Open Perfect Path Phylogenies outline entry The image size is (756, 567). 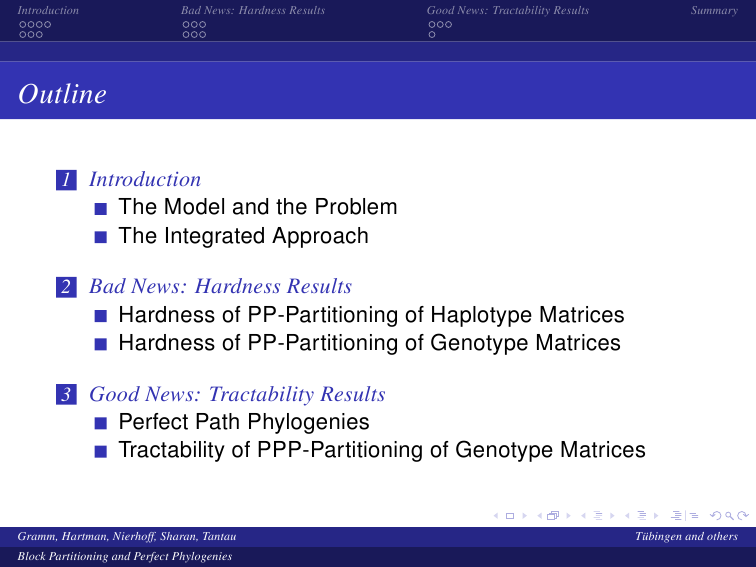point(244,422)
